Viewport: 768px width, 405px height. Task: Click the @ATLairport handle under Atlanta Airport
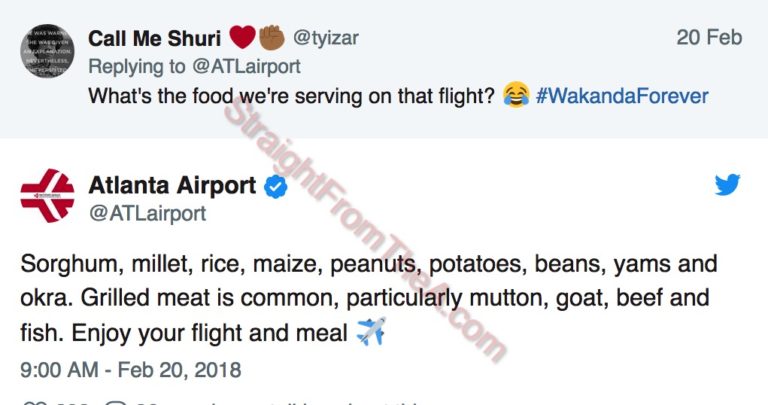[147, 213]
